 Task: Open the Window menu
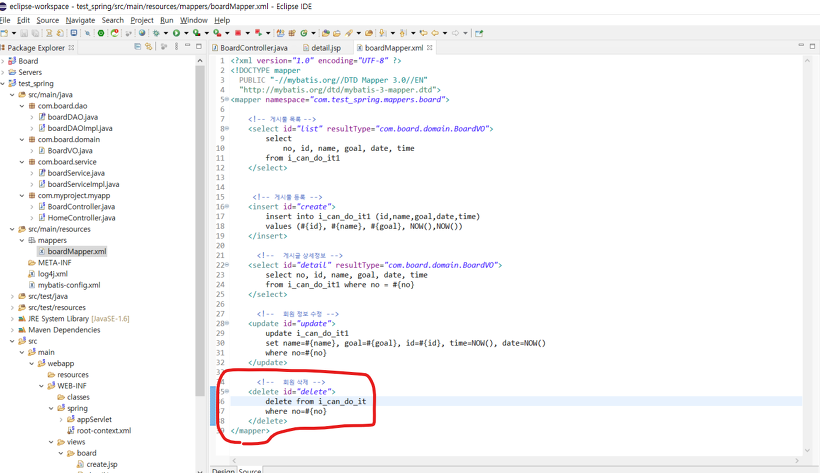[x=193, y=20]
